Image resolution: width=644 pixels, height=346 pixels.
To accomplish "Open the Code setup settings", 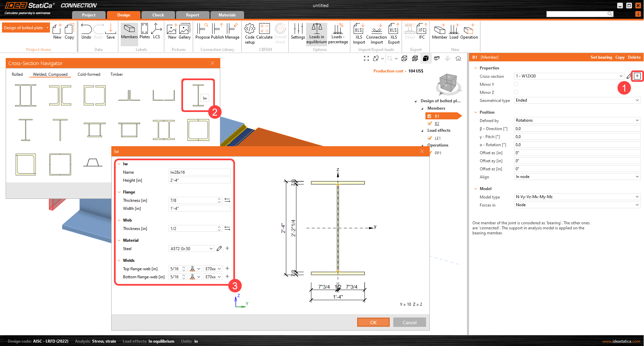I will click(x=249, y=32).
